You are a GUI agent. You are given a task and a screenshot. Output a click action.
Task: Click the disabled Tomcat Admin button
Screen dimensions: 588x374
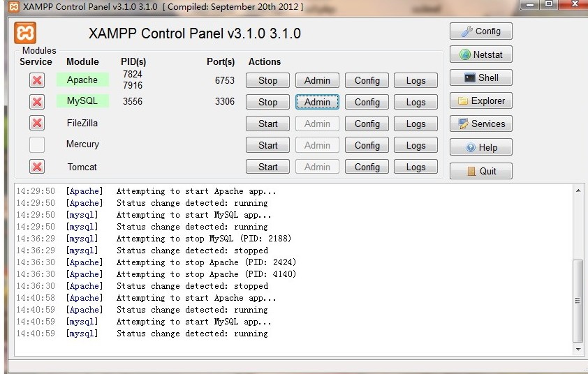[317, 167]
